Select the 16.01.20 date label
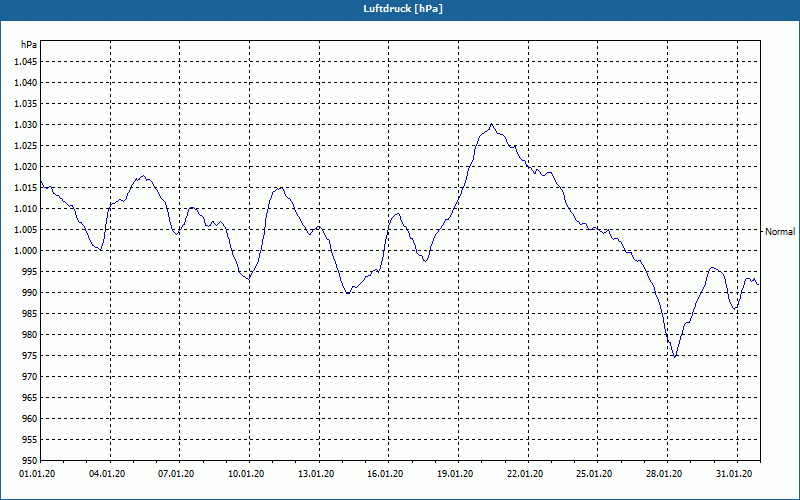 385,474
